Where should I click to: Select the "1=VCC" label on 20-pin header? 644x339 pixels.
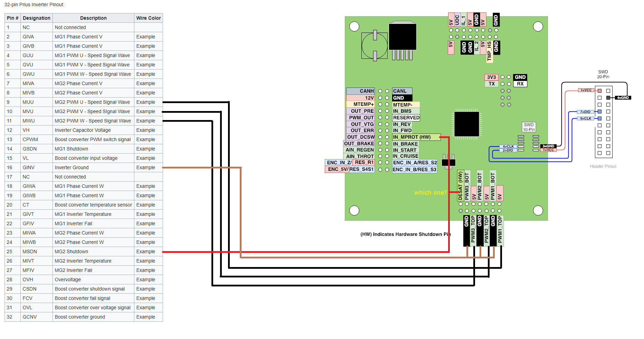tap(586, 90)
